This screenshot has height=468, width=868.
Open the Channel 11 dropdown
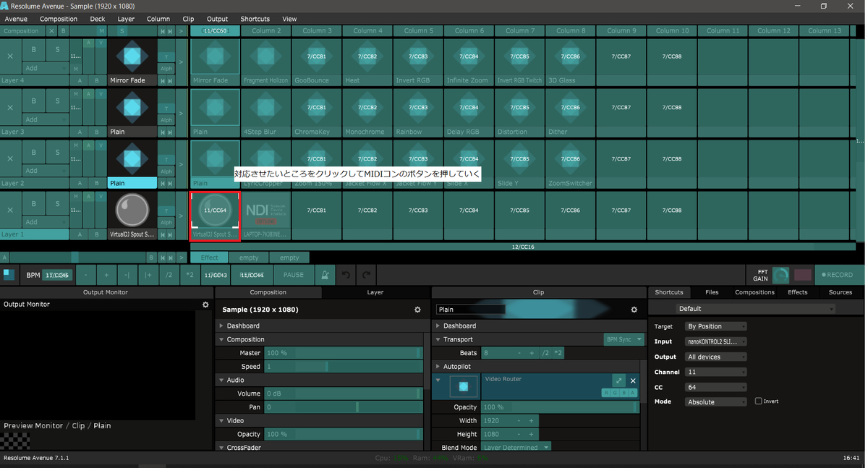pos(715,372)
